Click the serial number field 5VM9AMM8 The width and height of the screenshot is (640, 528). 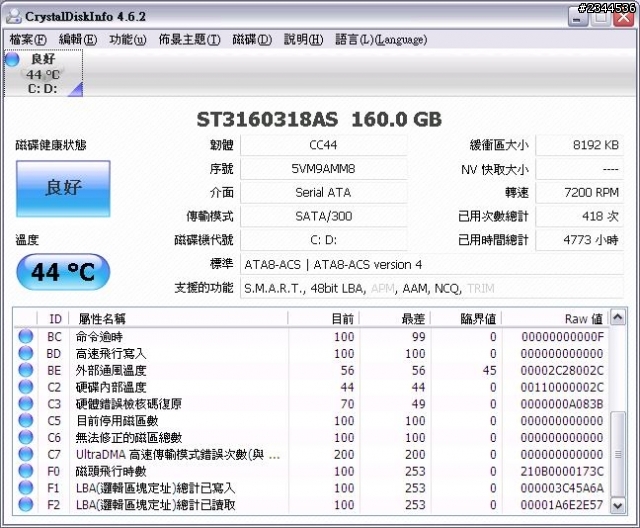[x=323, y=169]
